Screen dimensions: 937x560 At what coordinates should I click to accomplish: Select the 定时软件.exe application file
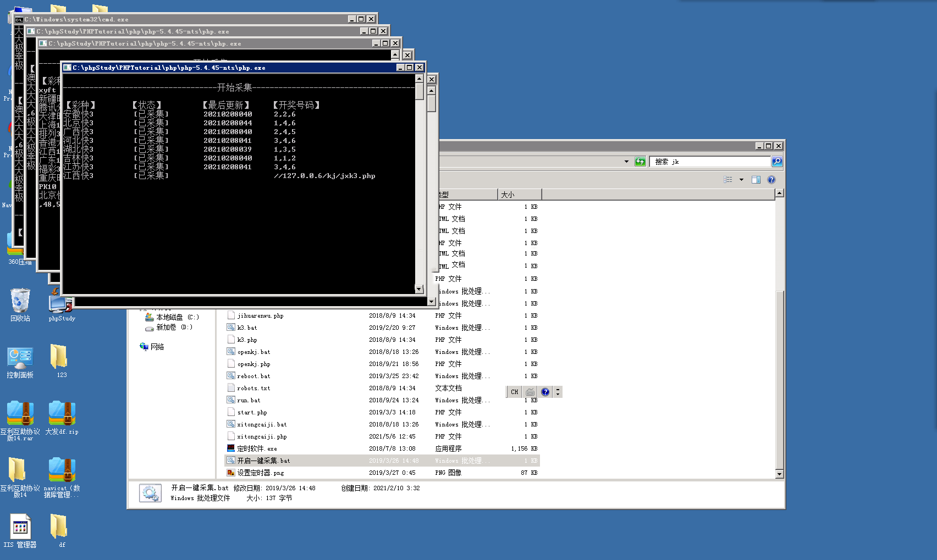(x=257, y=448)
